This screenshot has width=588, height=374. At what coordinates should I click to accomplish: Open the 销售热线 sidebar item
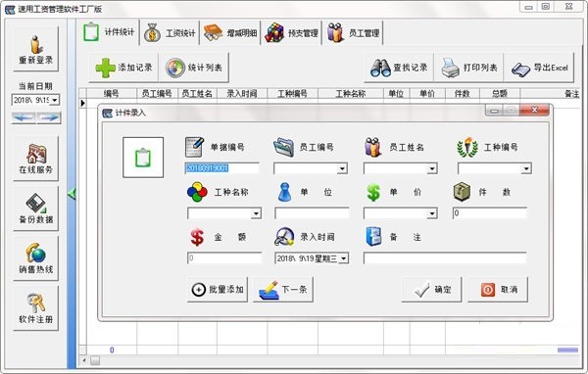(36, 258)
